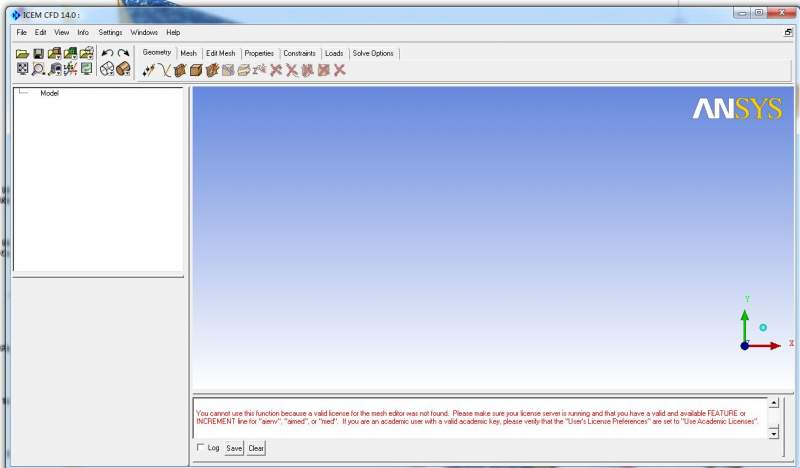The height and width of the screenshot is (468, 800).
Task: Open the Help menu
Action: (x=173, y=32)
